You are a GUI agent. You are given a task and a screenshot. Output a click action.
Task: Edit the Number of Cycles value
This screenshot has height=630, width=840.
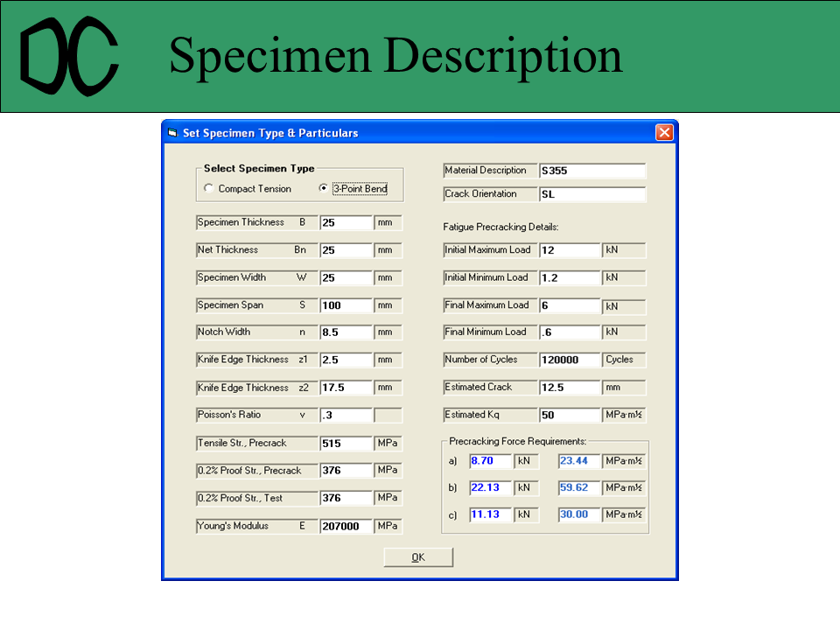pyautogui.click(x=569, y=360)
